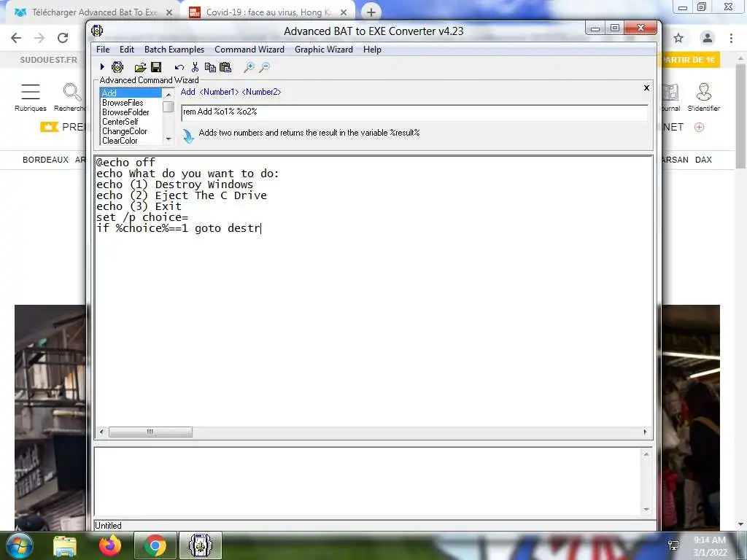The width and height of the screenshot is (747, 560).
Task: Click the 'echo (1) Destroy Windows' line
Action: coord(175,184)
